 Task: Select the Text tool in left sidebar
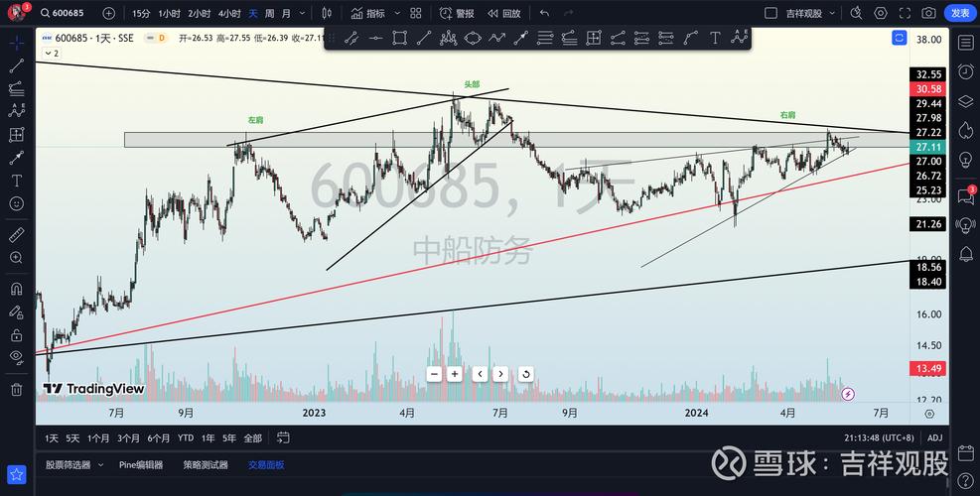16,181
